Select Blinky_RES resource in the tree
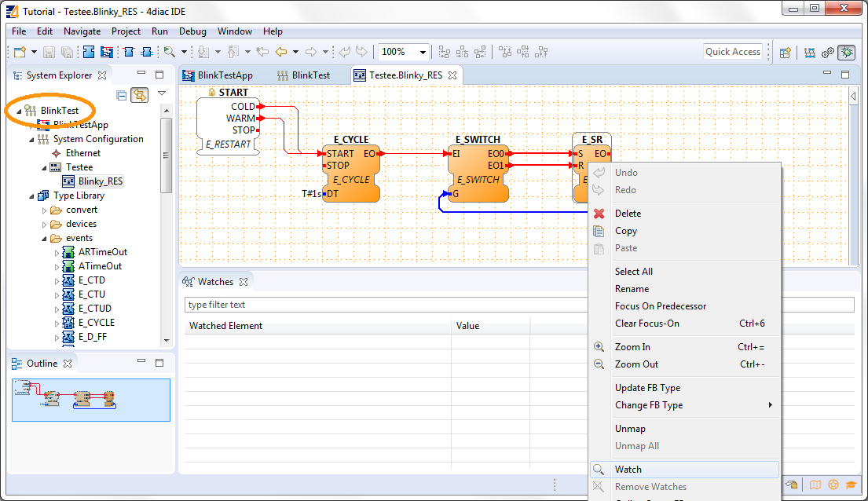 coord(100,181)
